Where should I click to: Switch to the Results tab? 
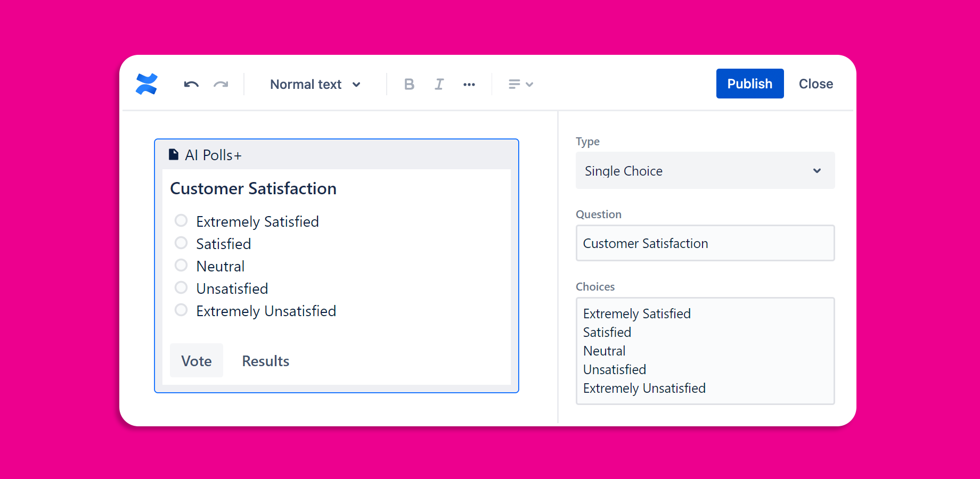tap(265, 361)
